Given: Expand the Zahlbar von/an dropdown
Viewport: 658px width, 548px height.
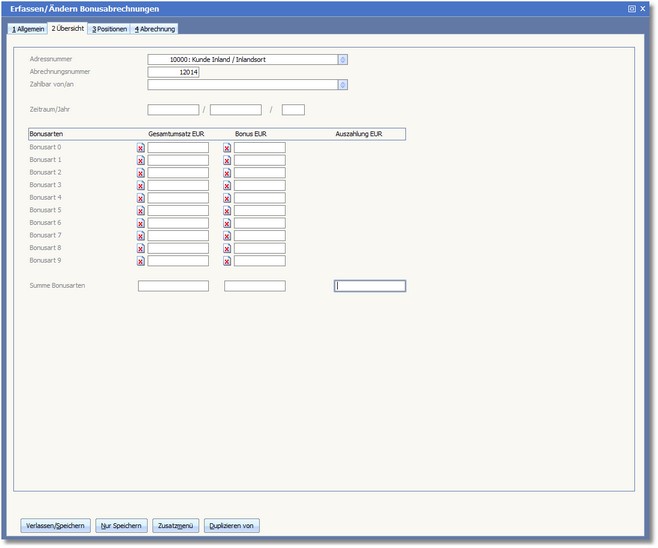Looking at the screenshot, I should click(343, 85).
